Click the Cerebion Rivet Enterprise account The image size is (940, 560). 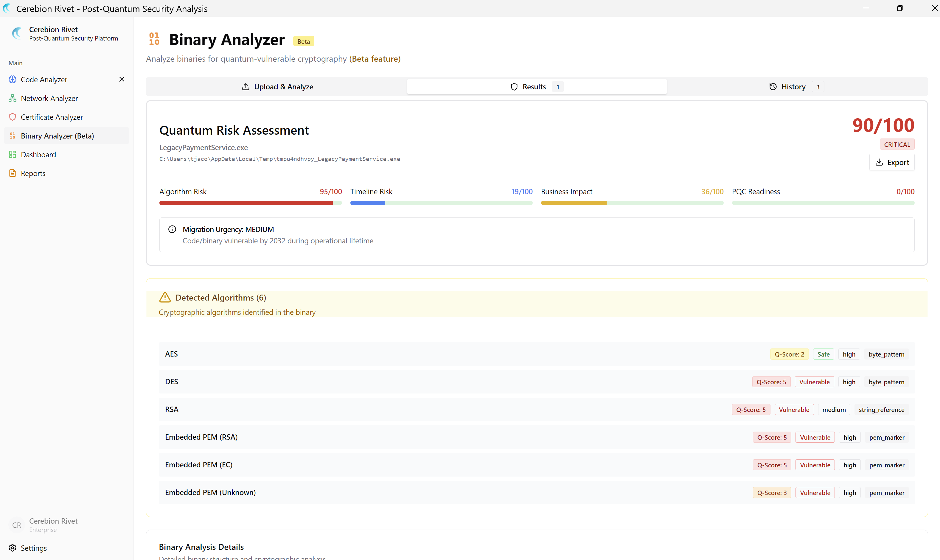[x=66, y=525]
